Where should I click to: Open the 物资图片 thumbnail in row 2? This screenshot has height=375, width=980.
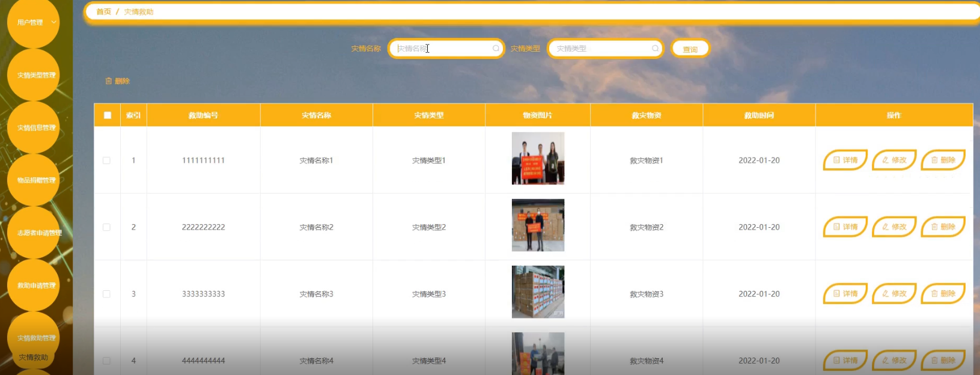[538, 225]
